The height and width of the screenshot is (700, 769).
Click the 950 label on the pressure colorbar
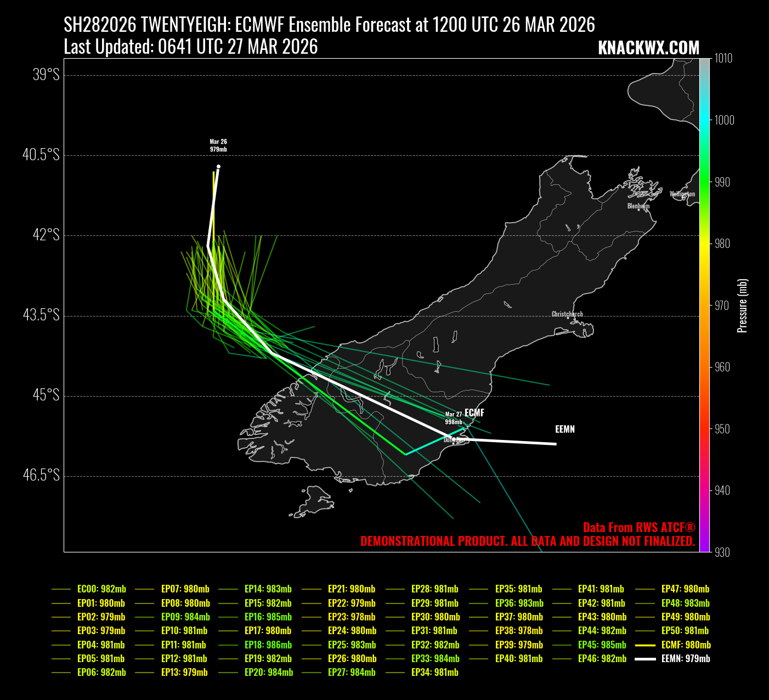point(722,429)
